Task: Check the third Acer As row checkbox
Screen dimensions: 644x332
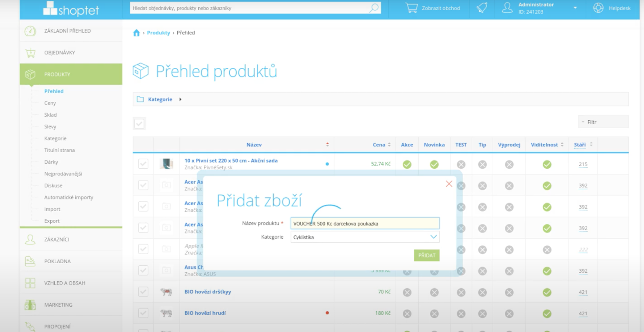Action: pyautogui.click(x=143, y=228)
